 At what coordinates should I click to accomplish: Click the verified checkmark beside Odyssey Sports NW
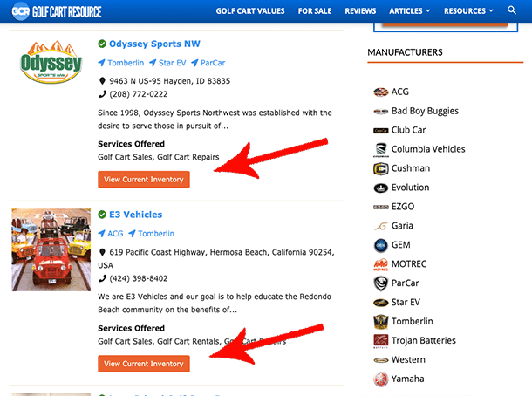pos(102,44)
